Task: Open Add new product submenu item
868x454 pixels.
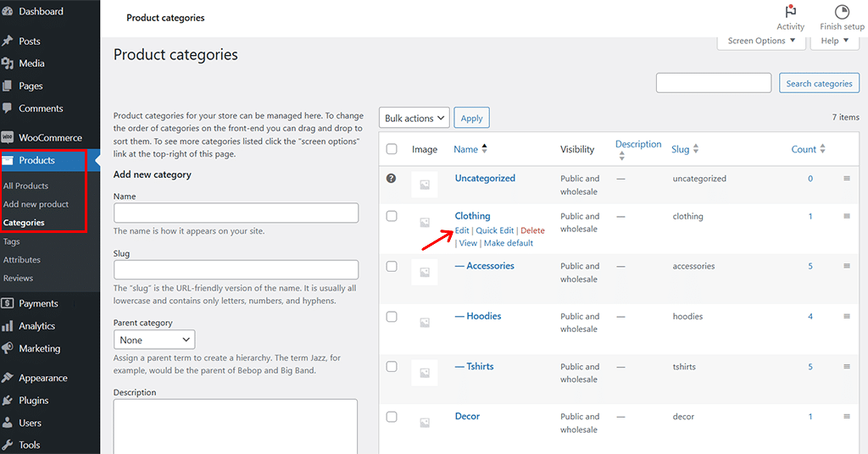Action: (x=36, y=204)
